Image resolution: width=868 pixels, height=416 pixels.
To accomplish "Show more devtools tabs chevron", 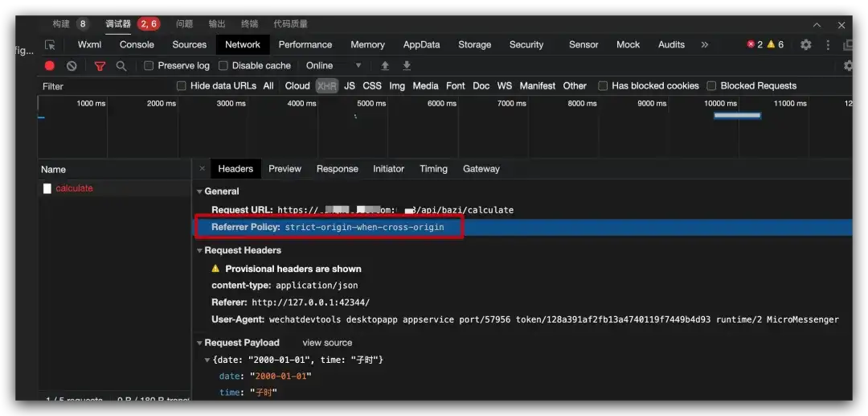I will pos(704,45).
